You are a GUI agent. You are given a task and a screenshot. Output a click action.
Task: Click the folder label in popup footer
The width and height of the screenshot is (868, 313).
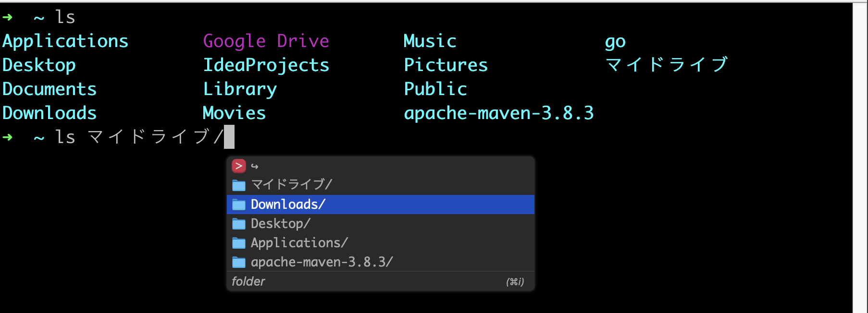pos(248,282)
